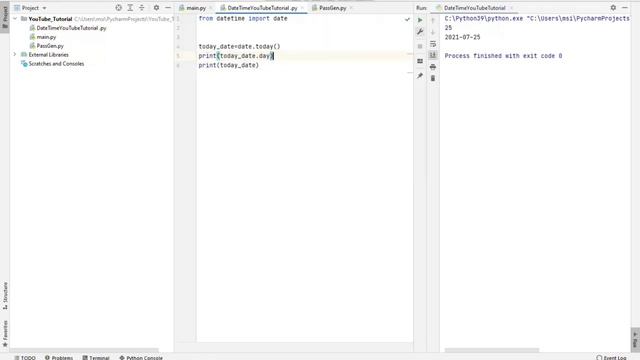Image resolution: width=640 pixels, height=360 pixels.
Task: Open run configuration wrench icon
Action: click(420, 32)
